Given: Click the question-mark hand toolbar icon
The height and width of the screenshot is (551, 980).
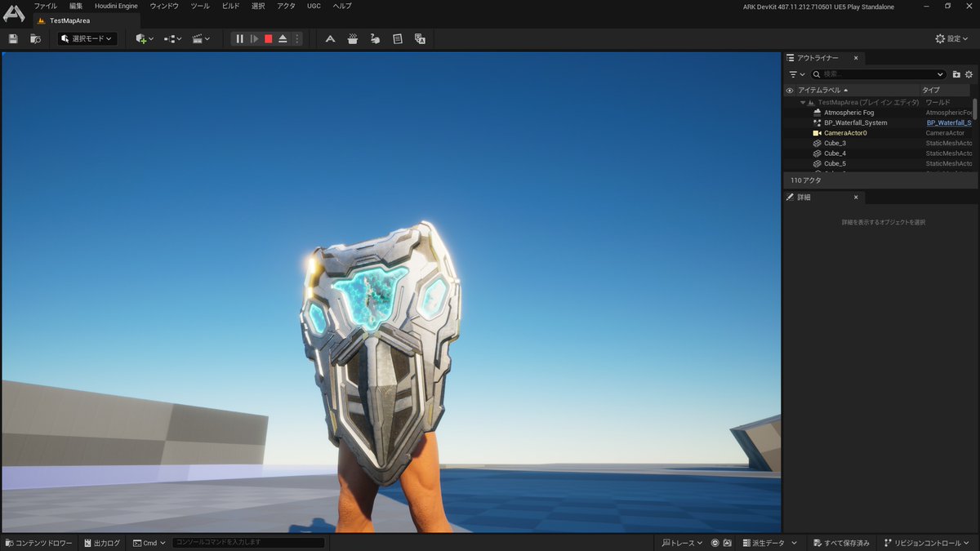Looking at the screenshot, I should pos(375,38).
